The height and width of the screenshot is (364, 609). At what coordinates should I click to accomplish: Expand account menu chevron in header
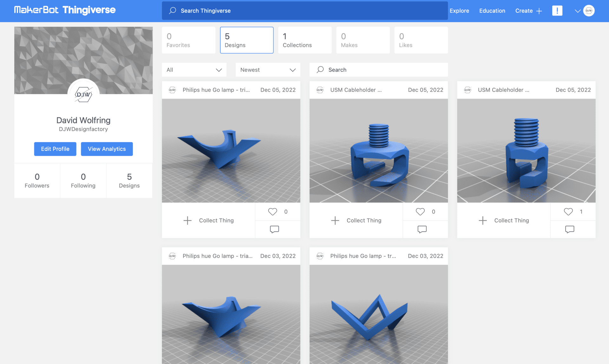coord(577,11)
